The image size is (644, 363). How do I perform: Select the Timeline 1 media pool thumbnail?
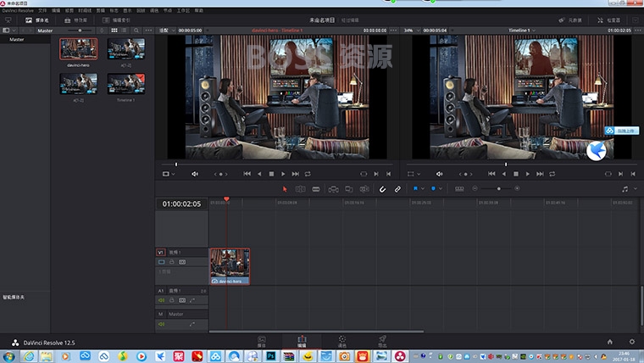tap(126, 84)
